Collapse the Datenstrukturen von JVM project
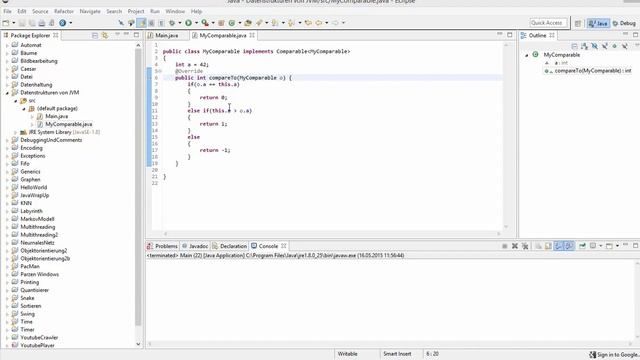This screenshot has width=640, height=360. click(7, 93)
